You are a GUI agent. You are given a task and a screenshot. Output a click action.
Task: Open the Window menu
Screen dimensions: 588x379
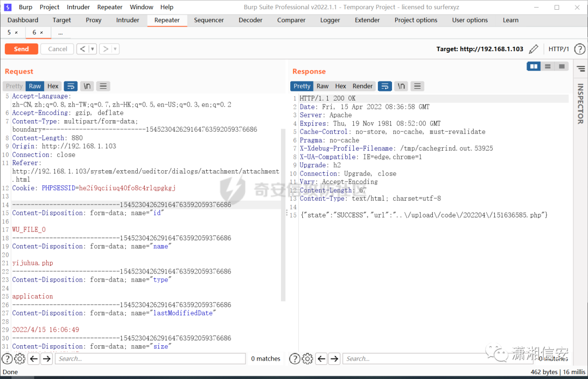coord(142,7)
